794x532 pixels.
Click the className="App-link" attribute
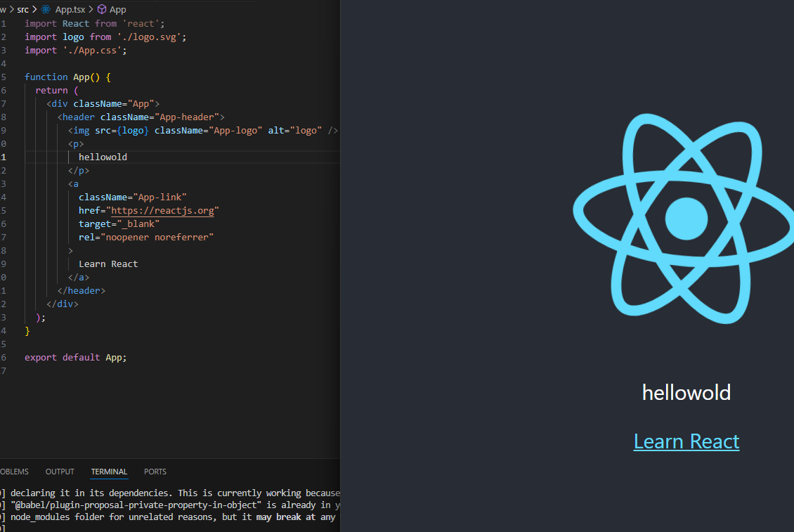[133, 197]
